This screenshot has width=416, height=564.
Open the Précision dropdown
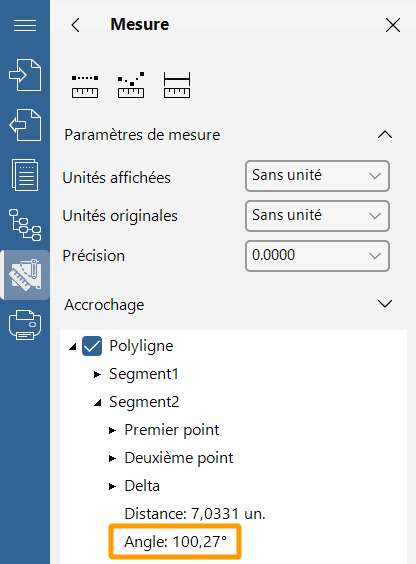(x=317, y=256)
